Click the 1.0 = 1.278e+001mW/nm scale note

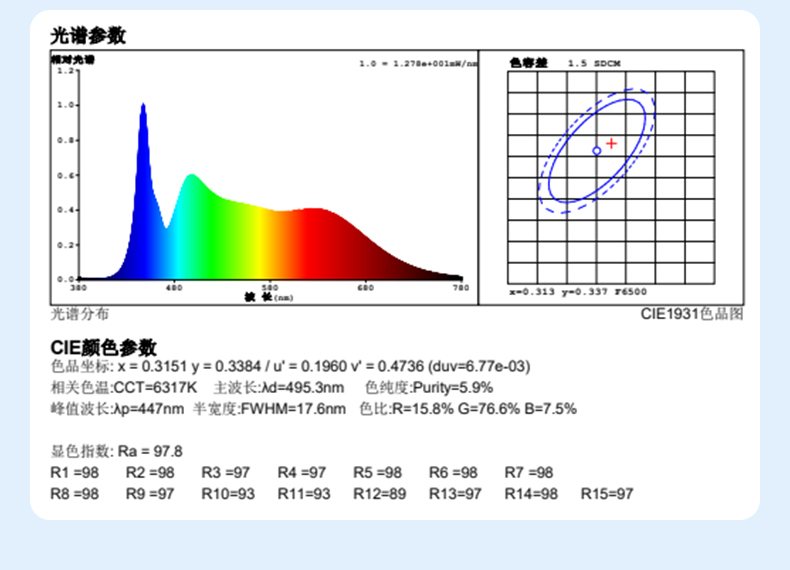tap(417, 64)
